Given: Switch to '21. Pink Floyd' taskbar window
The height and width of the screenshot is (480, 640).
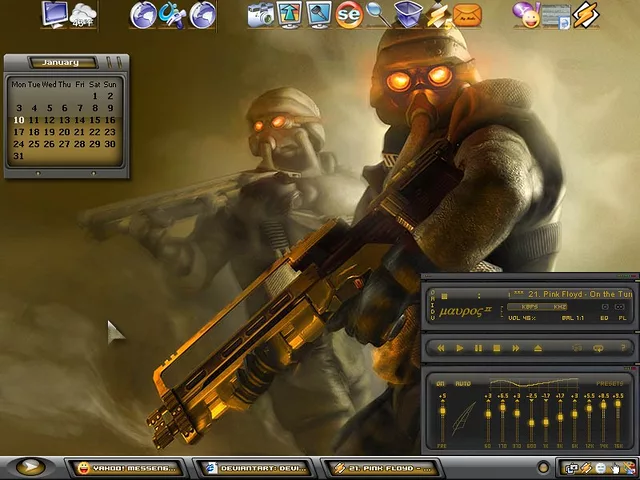Looking at the screenshot, I should (381, 468).
